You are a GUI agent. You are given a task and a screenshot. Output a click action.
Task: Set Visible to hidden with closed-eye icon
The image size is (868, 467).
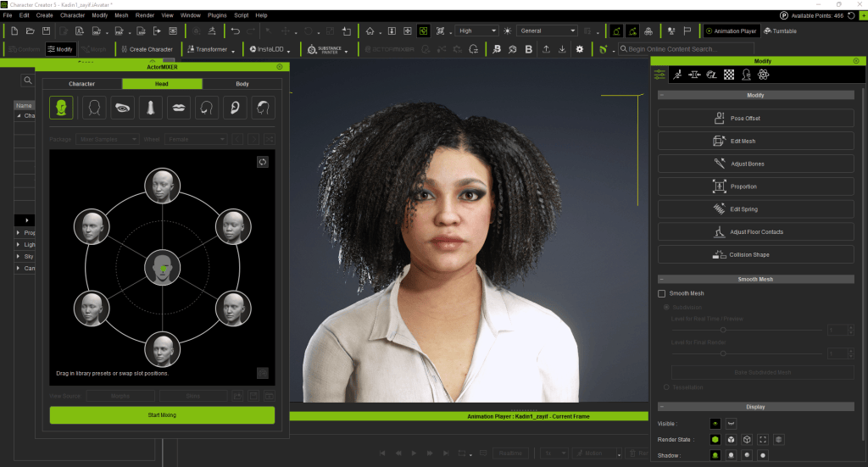[732, 424]
